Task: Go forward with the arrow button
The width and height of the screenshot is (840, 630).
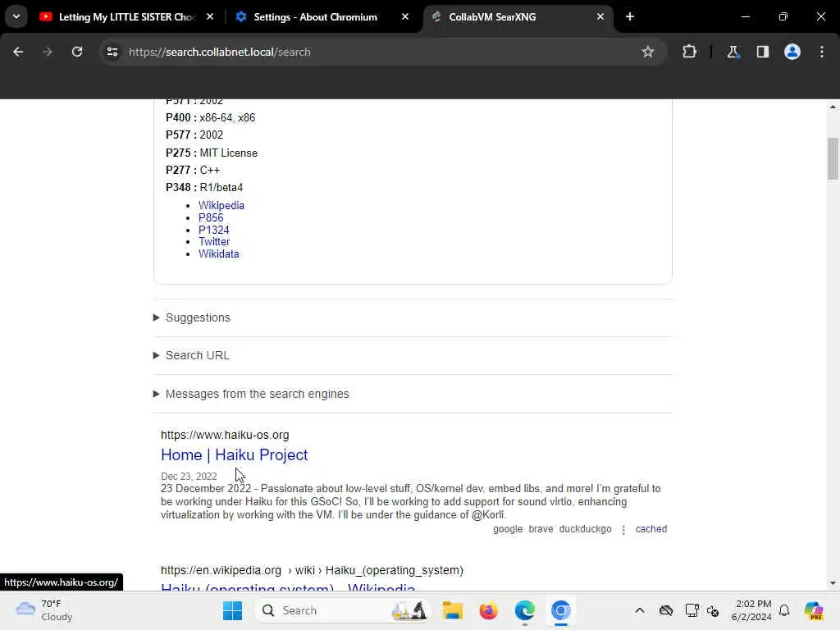Action: point(48,52)
